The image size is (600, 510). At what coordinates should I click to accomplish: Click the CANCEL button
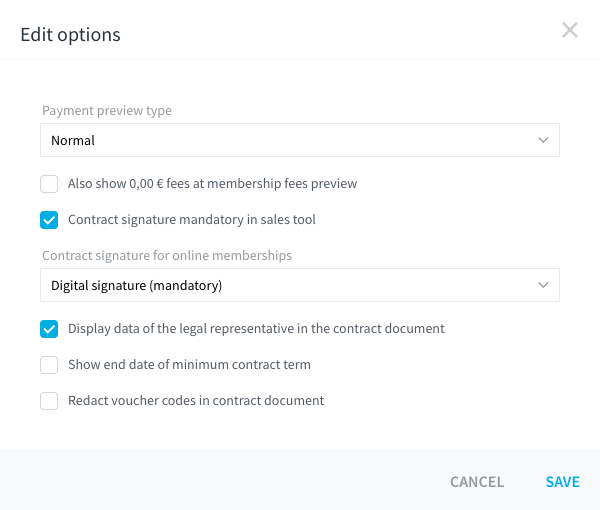(x=477, y=482)
